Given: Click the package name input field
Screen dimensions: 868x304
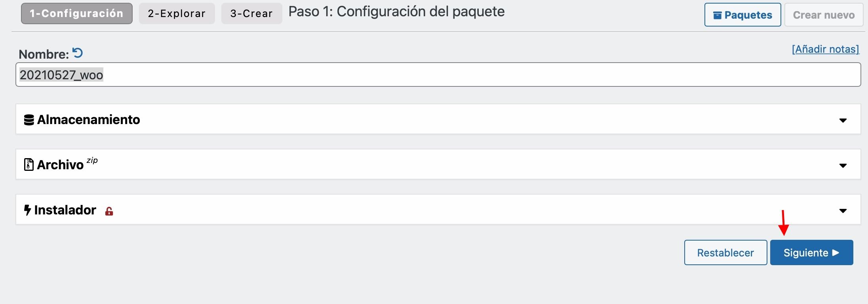Looking at the screenshot, I should (x=438, y=75).
